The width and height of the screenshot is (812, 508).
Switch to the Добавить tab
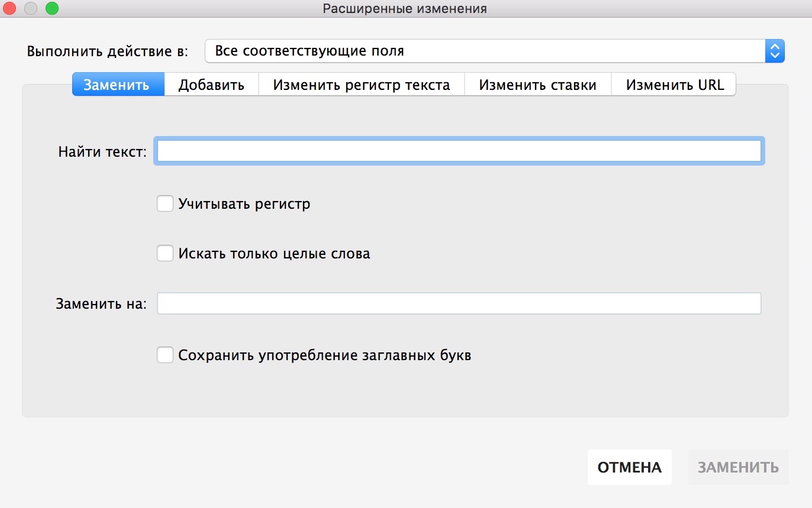[x=211, y=84]
